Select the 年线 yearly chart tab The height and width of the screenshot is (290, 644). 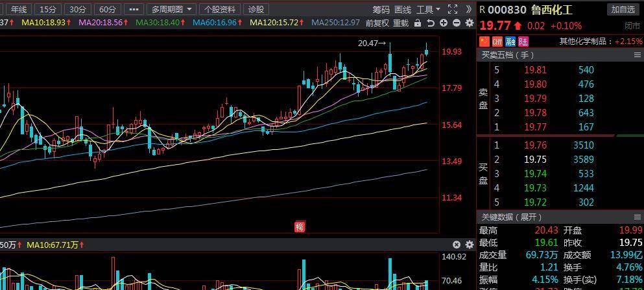pos(19,9)
